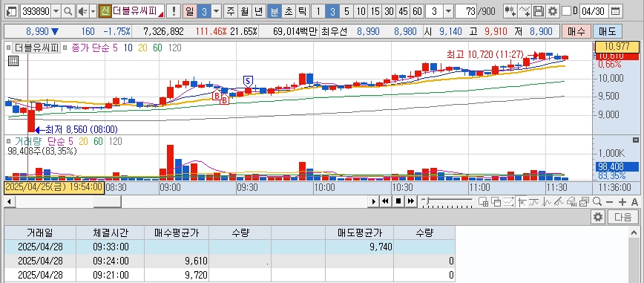Click the date field showing 04/30

pos(594,11)
